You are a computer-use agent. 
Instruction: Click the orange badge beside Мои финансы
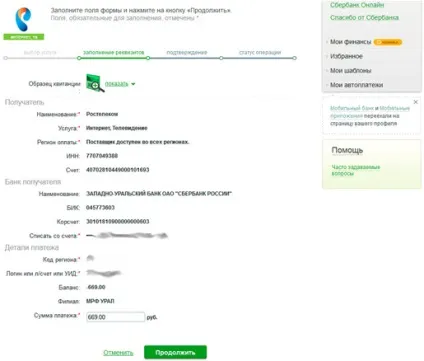pyautogui.click(x=388, y=42)
